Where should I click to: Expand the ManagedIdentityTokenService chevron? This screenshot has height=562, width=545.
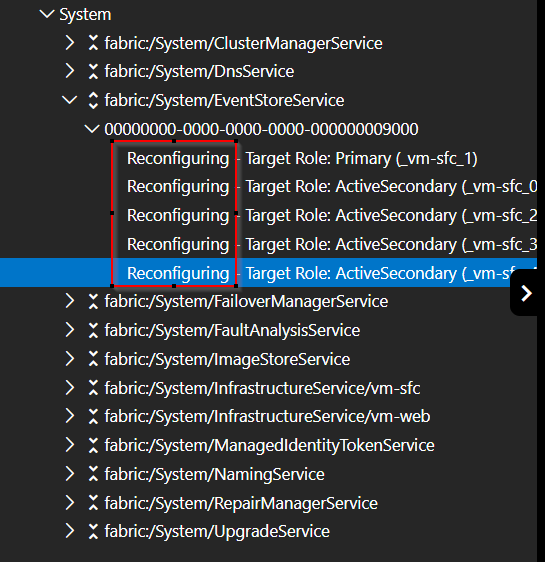click(70, 445)
